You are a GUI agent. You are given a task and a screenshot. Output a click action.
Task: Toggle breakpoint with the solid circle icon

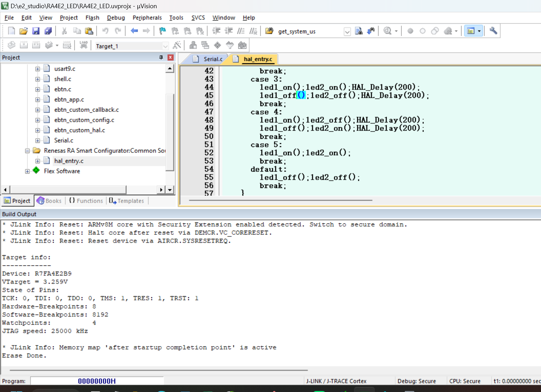pyautogui.click(x=411, y=31)
